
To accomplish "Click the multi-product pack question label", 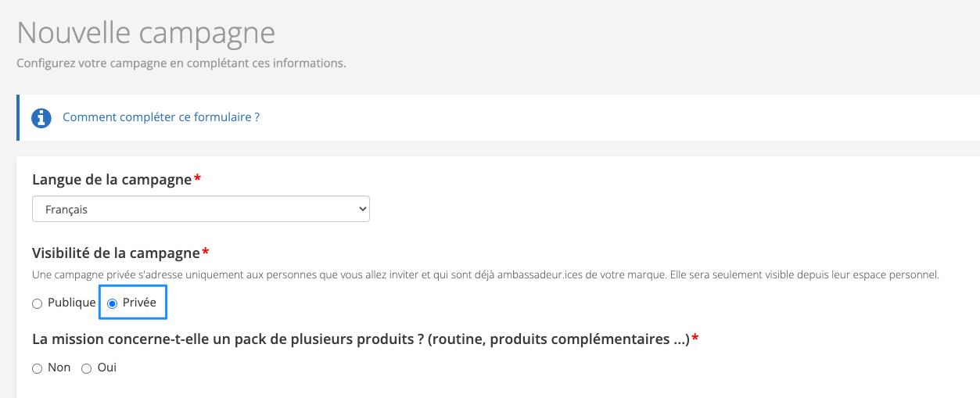I will [x=361, y=339].
